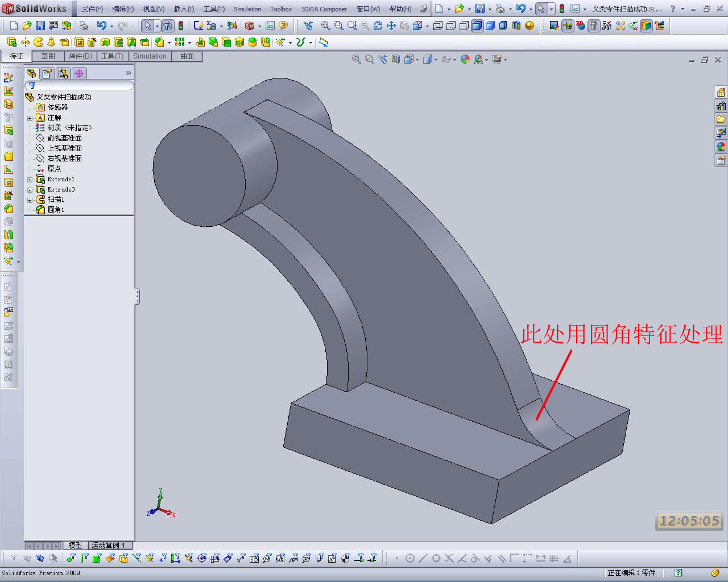Switch display to Hidden Lines Removed

coord(464,26)
